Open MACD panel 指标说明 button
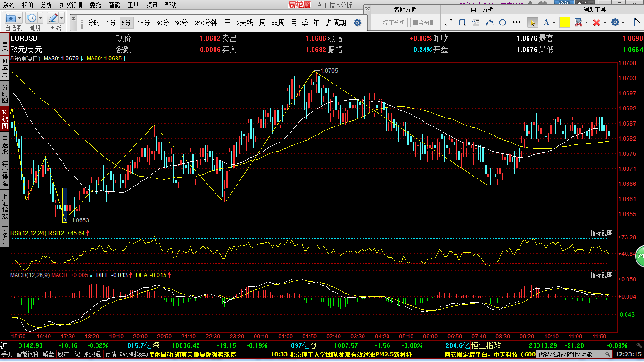644x362 pixels. click(601, 275)
